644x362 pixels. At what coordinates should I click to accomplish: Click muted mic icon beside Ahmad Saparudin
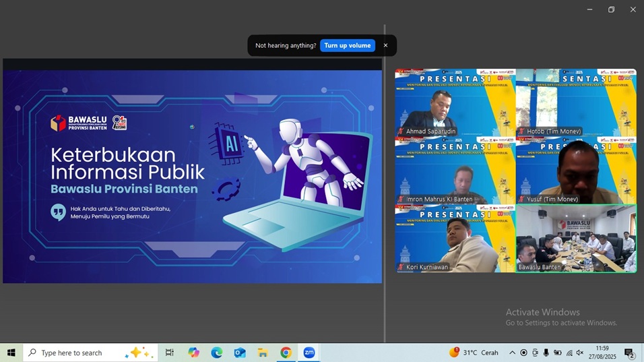click(x=401, y=131)
